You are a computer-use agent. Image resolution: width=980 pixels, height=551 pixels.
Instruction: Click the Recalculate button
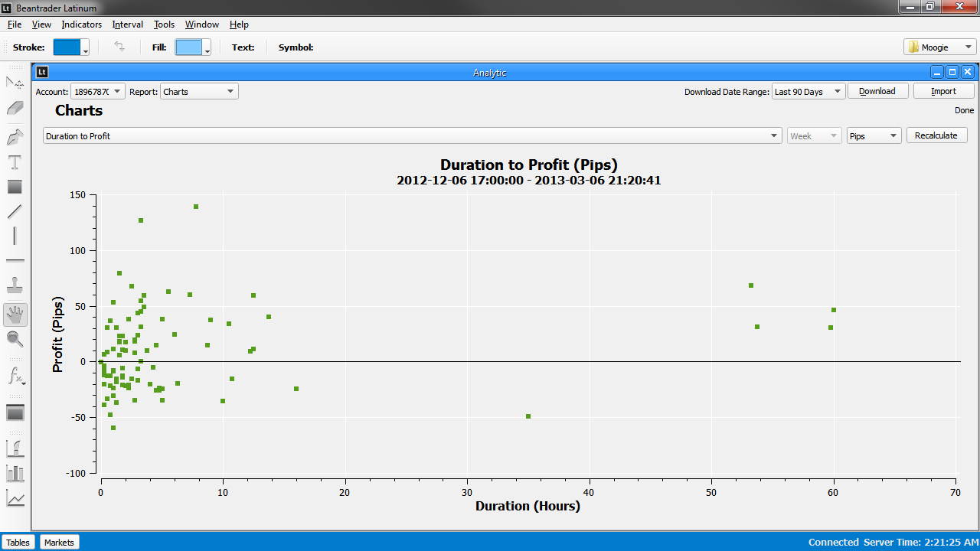(936, 135)
